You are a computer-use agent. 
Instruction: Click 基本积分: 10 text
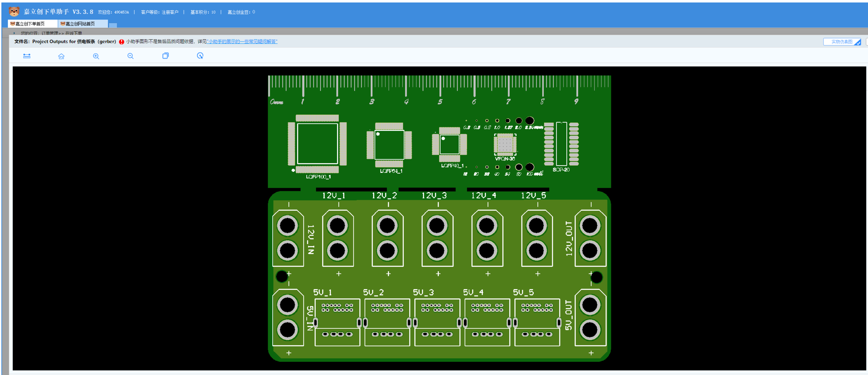(x=203, y=12)
